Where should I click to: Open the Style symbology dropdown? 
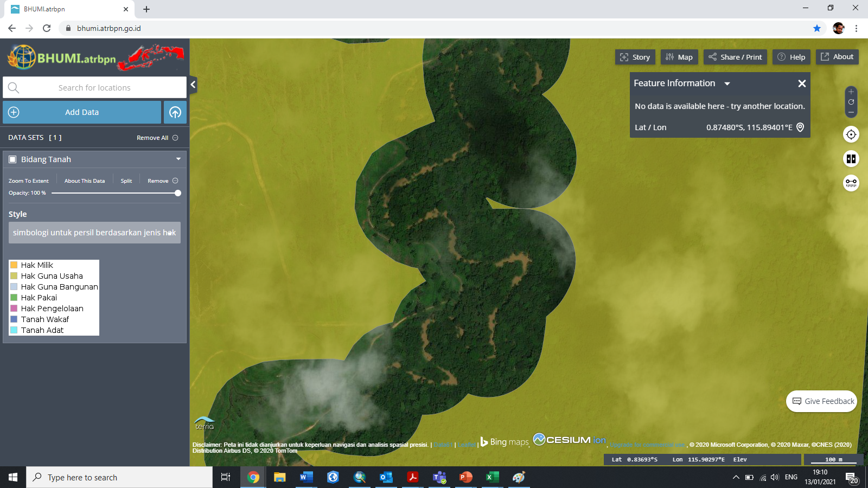(x=94, y=233)
